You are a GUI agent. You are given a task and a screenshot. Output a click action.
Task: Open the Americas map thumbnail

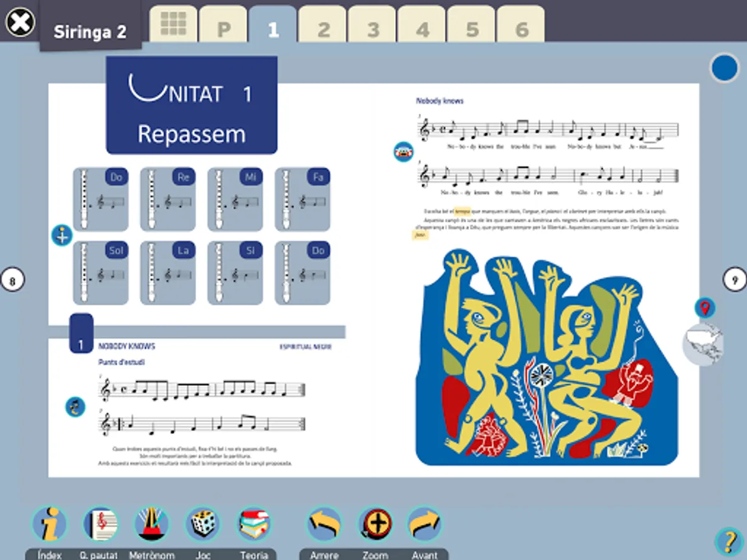(703, 344)
